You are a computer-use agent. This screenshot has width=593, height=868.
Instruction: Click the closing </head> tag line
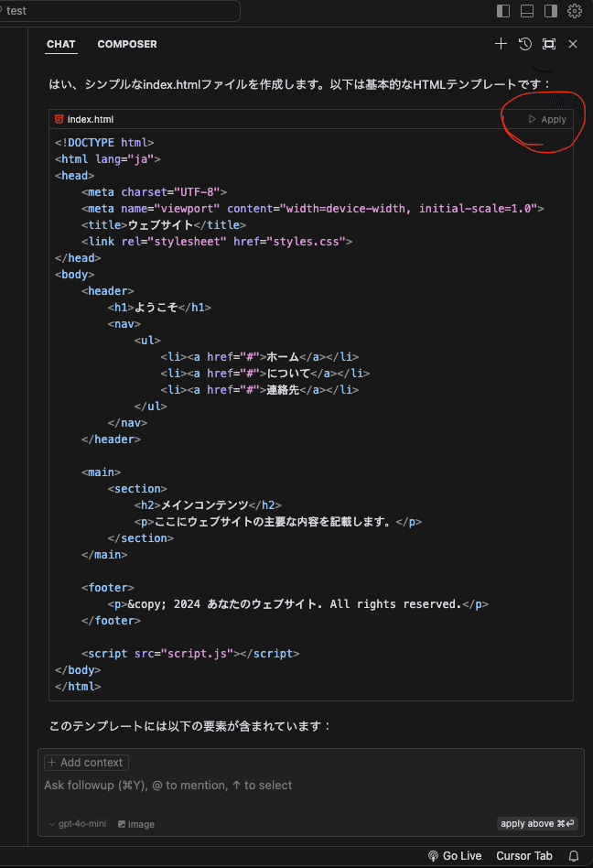[78, 258]
